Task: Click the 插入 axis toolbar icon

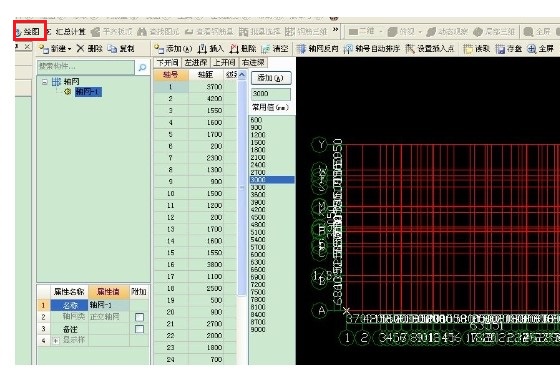Action: click(202, 49)
